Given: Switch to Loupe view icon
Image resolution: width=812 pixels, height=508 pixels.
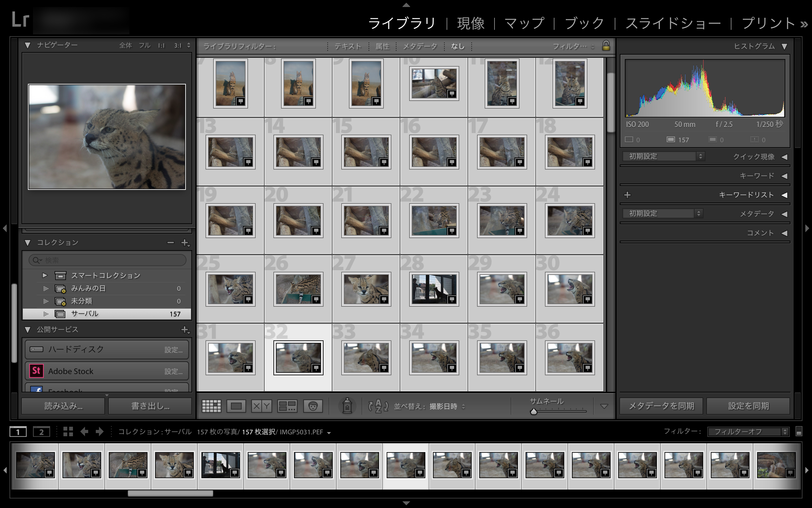Looking at the screenshot, I should pyautogui.click(x=236, y=406).
